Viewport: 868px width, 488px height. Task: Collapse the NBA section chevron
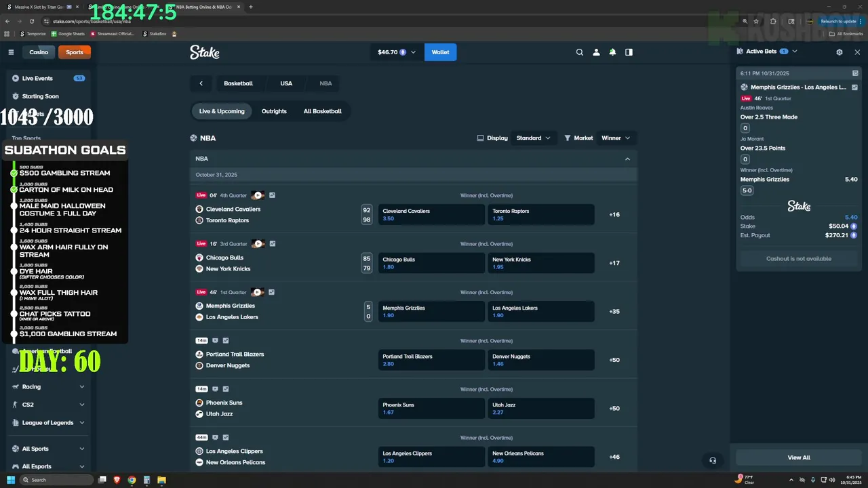(627, 159)
